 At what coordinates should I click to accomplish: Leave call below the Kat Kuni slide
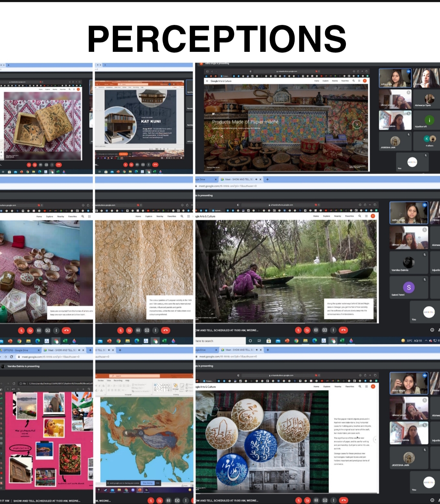tap(155, 165)
